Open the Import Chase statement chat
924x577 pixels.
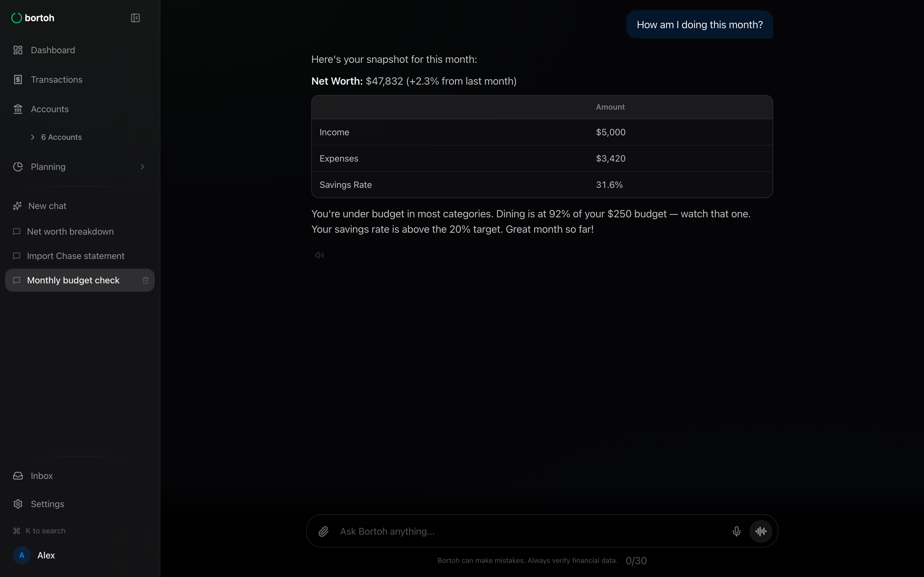click(x=76, y=256)
